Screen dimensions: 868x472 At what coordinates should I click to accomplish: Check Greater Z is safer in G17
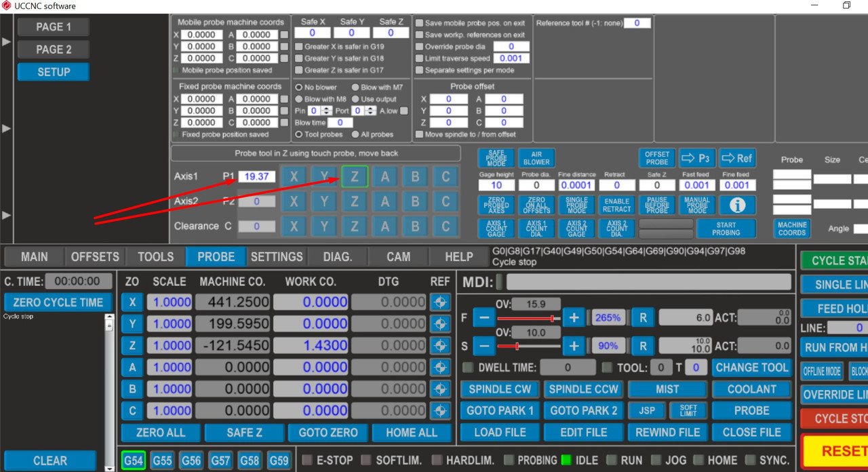tap(299, 70)
